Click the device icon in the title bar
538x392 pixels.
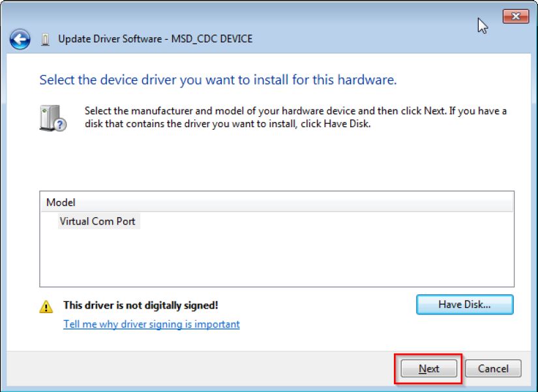pyautogui.click(x=45, y=39)
